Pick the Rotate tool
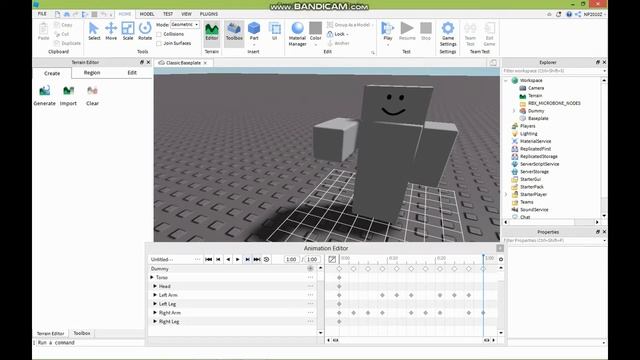Screen dimensions: 640x360 [x=145, y=31]
